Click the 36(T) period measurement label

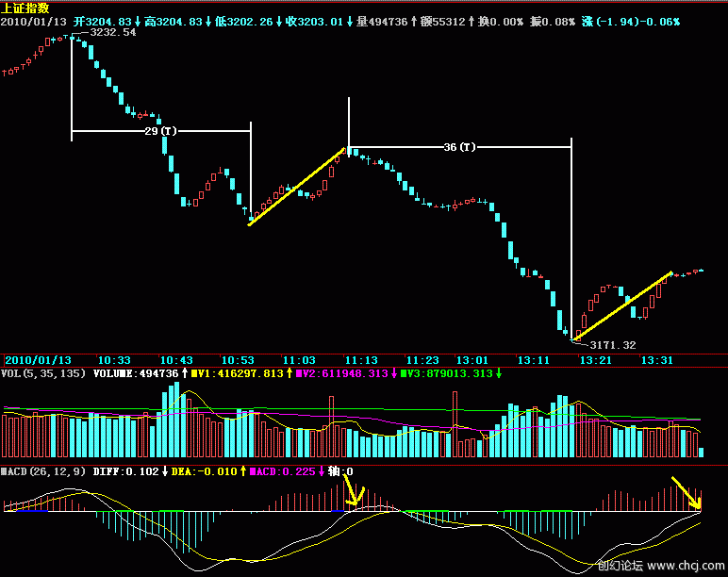(459, 147)
